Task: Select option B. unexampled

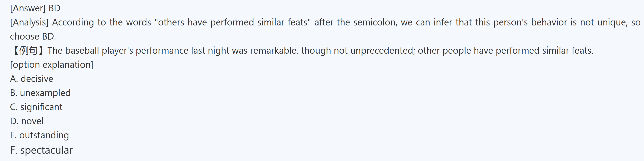Action: click(40, 93)
